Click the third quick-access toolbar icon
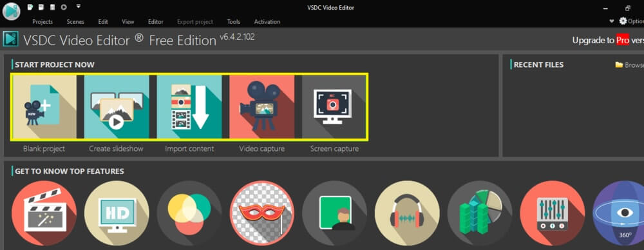 click(x=53, y=7)
